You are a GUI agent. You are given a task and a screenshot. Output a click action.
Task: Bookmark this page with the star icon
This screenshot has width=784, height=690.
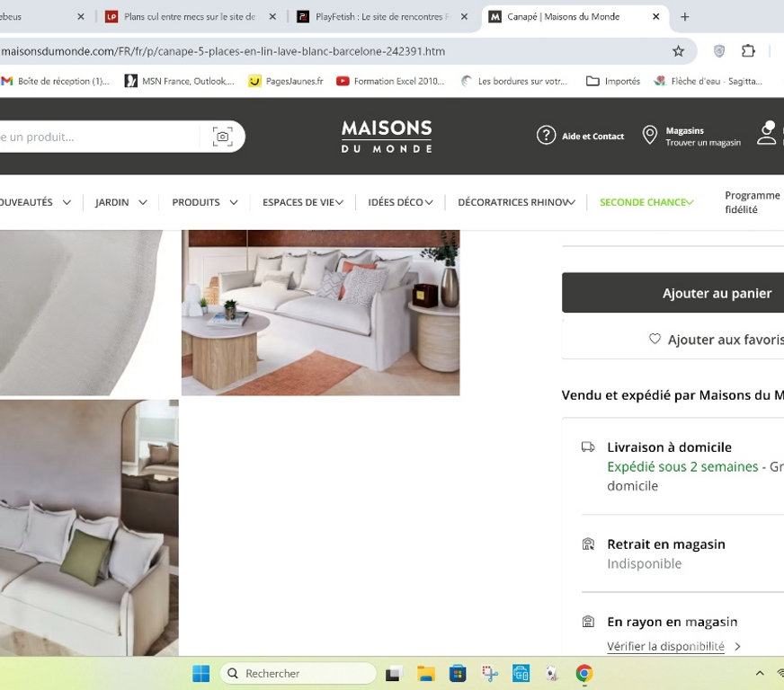click(679, 51)
